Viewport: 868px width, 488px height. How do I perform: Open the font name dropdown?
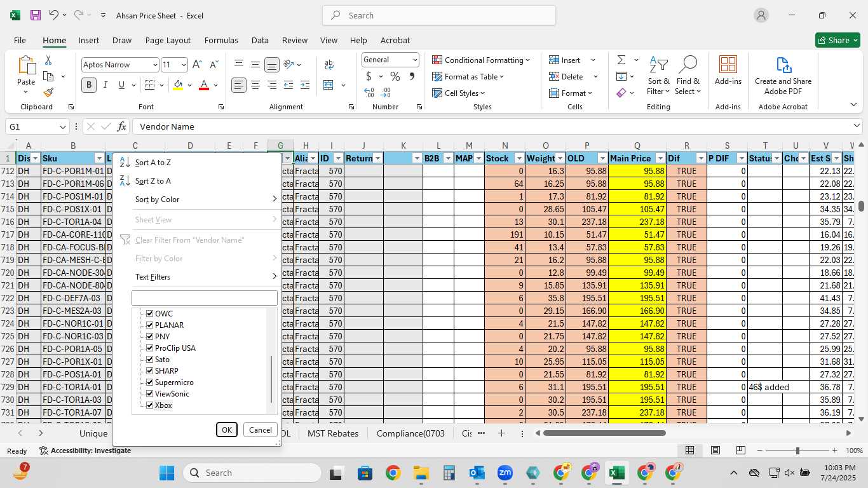(154, 65)
